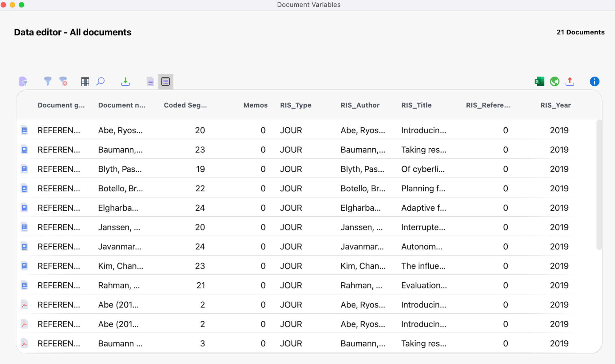Click the export icon with red arrow
The height and width of the screenshot is (364, 615).
[x=570, y=81]
